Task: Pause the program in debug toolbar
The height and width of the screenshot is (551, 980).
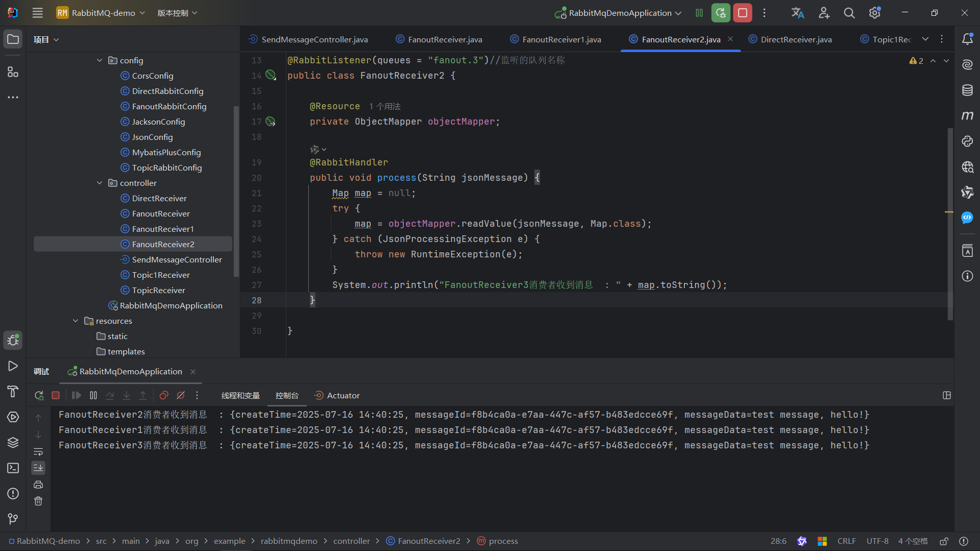Action: (x=93, y=395)
